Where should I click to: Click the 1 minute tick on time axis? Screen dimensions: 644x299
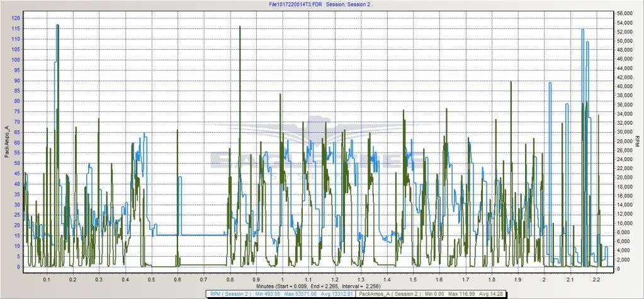point(281,279)
